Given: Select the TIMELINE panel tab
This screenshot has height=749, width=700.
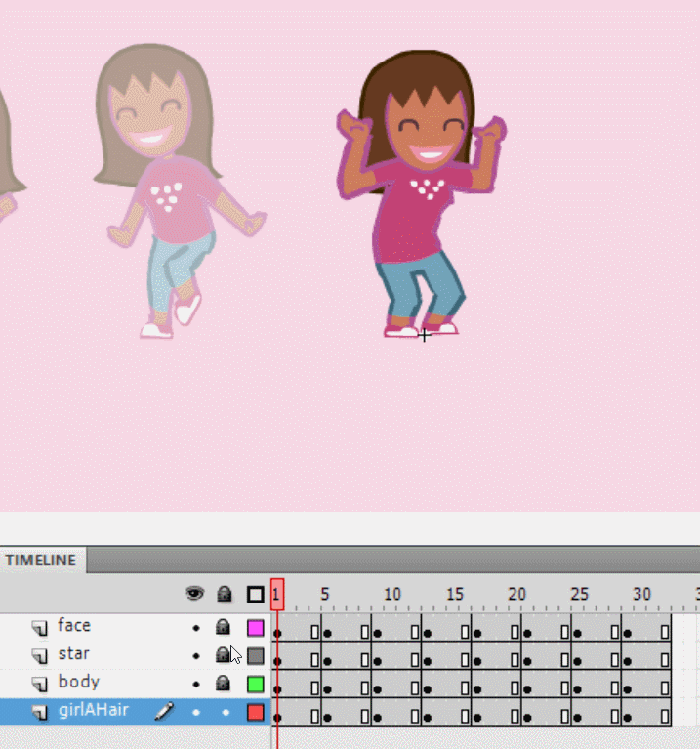Looking at the screenshot, I should 41,561.
